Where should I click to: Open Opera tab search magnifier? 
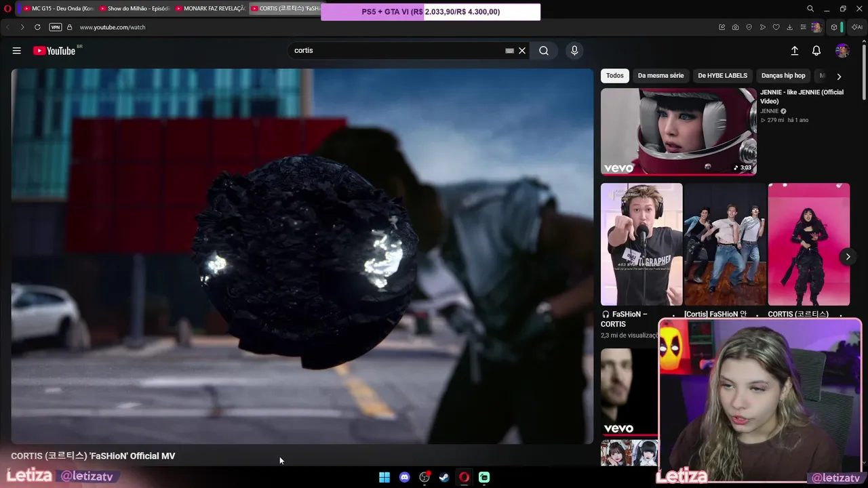810,9
